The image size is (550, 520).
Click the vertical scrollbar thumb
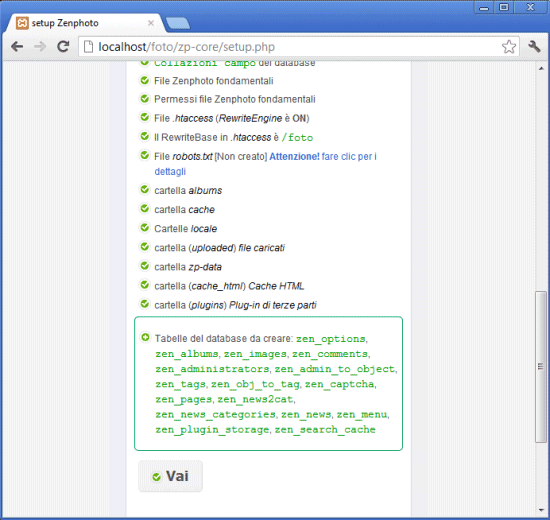(541, 367)
